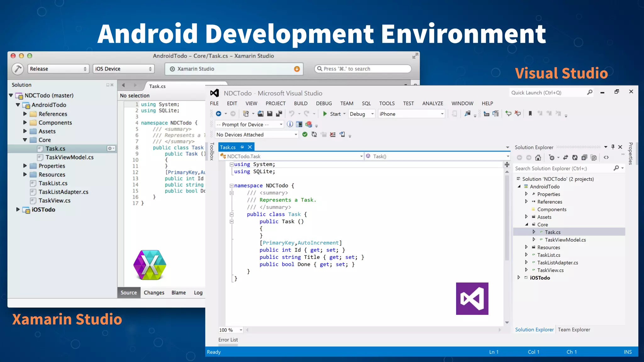Click the gear options icon on Task.cs row
Screen dimensions: 644x362
pos(111,148)
